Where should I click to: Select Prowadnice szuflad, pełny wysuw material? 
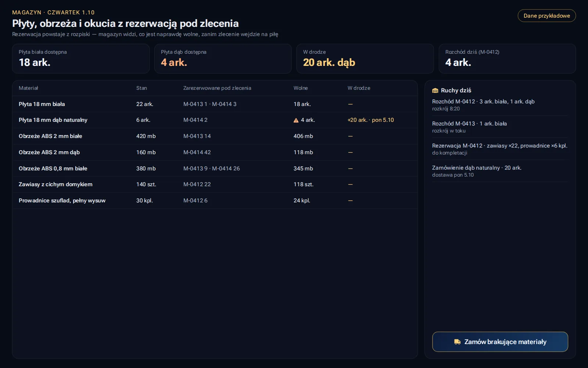point(62,201)
